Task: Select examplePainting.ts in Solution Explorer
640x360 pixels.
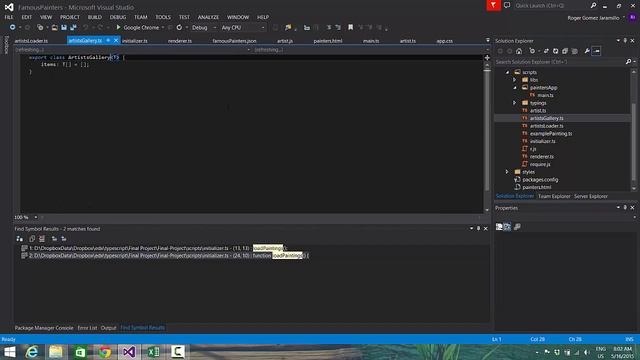Action: coord(551,133)
